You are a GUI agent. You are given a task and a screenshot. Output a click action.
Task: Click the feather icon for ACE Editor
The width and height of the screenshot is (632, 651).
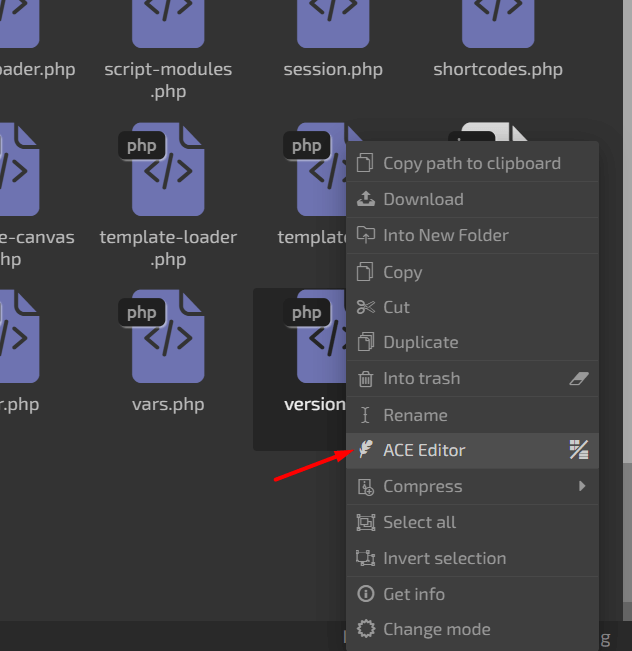click(x=366, y=450)
